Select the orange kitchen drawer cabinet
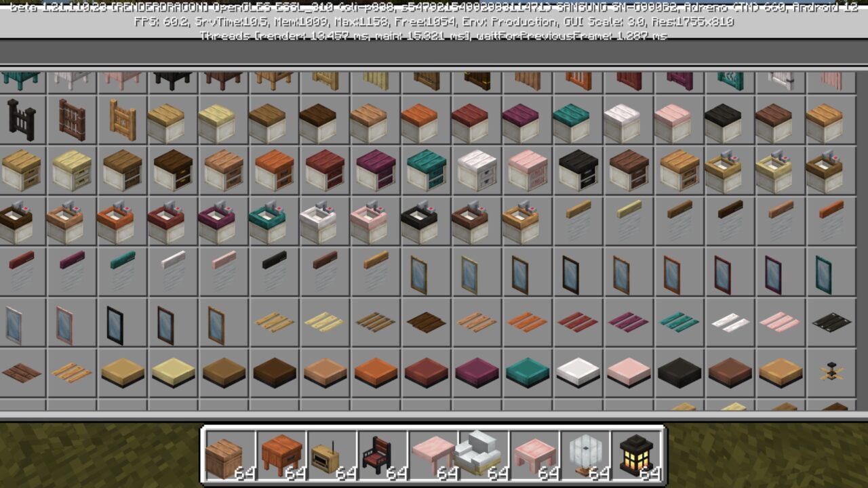The height and width of the screenshot is (488, 868). tap(274, 170)
